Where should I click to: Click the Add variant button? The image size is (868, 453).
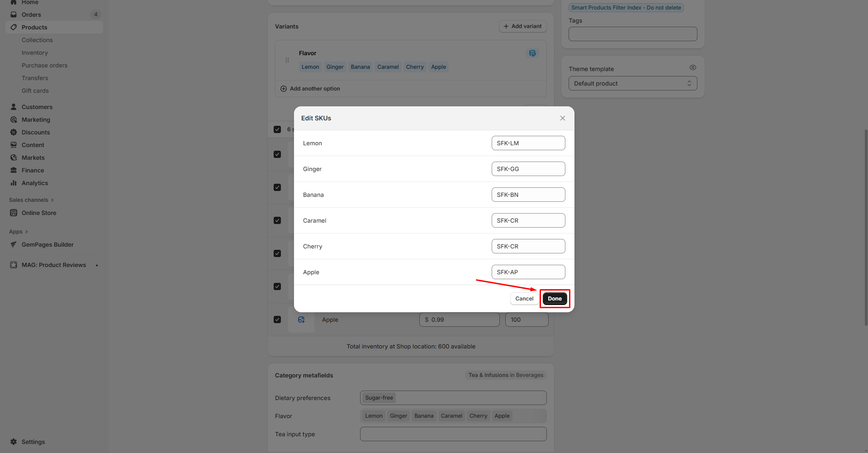[x=523, y=26]
